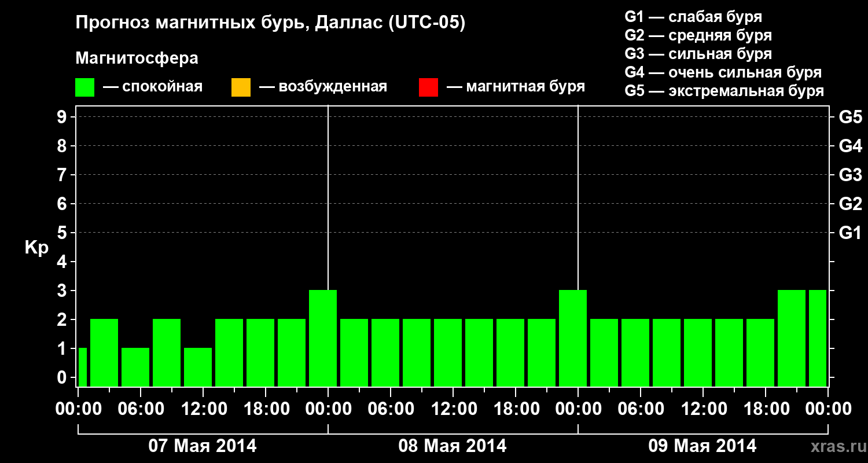
Task: Click the narrow Kp 1 bar starting 07 Мая
Action: [x=82, y=367]
